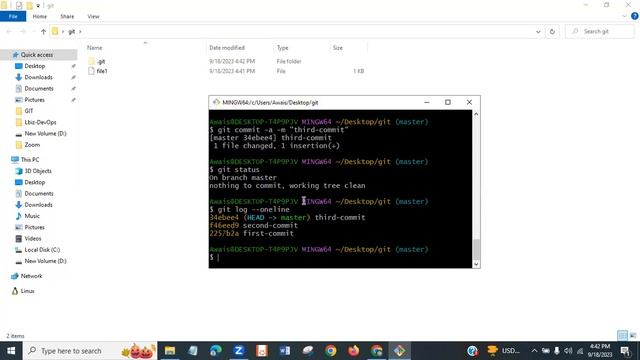Select file1 in the file list
Screen dimensions: 640x360
pos(98,71)
